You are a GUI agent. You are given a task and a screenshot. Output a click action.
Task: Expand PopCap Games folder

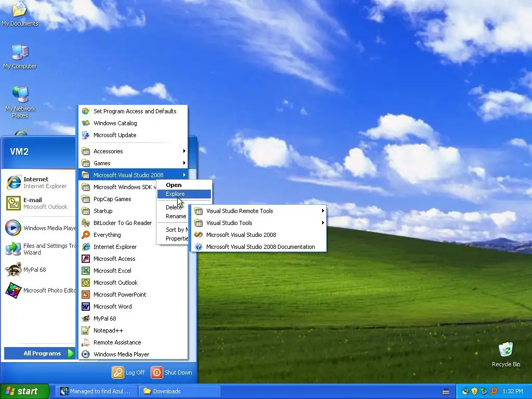click(x=118, y=199)
